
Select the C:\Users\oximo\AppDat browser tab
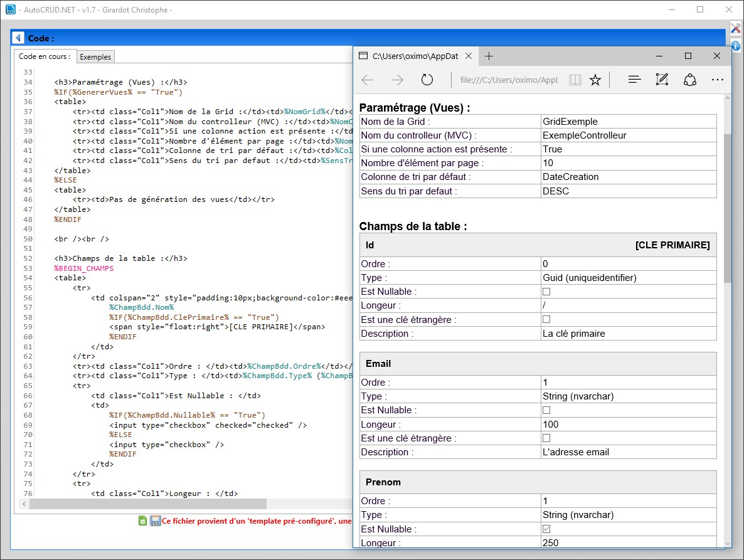415,56
